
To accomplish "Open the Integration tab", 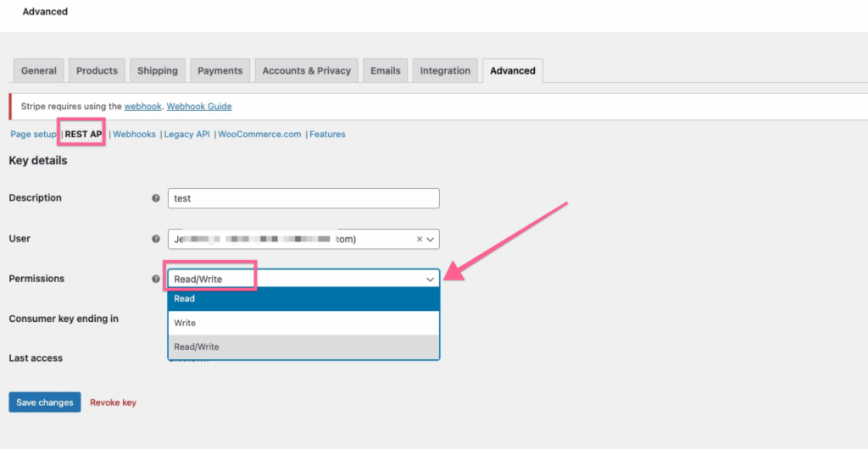I will [445, 71].
